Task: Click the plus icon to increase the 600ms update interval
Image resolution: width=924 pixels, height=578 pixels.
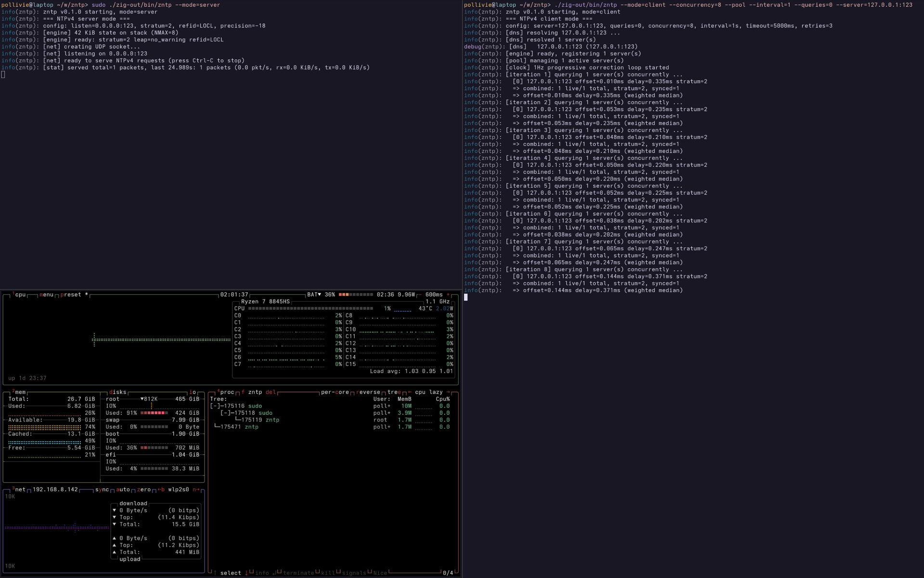Action: 448,295
